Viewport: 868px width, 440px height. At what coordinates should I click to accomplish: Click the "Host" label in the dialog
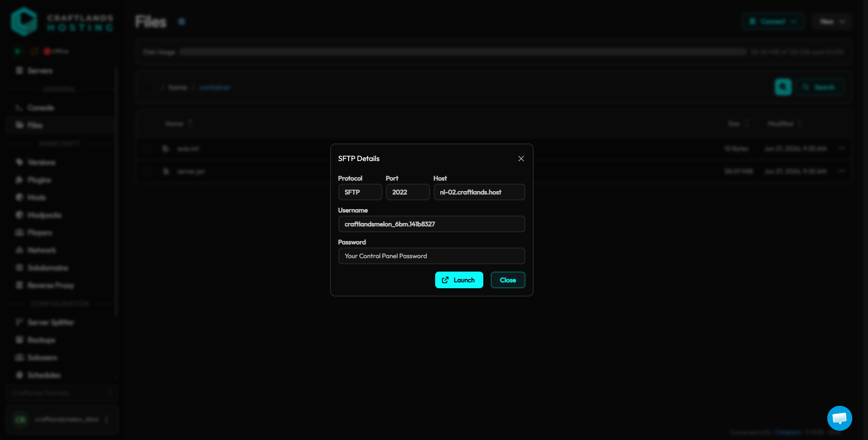(440, 178)
